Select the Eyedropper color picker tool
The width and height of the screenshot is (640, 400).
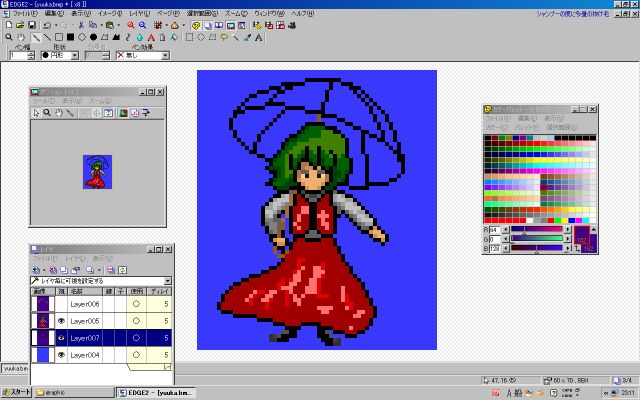pyautogui.click(x=247, y=38)
